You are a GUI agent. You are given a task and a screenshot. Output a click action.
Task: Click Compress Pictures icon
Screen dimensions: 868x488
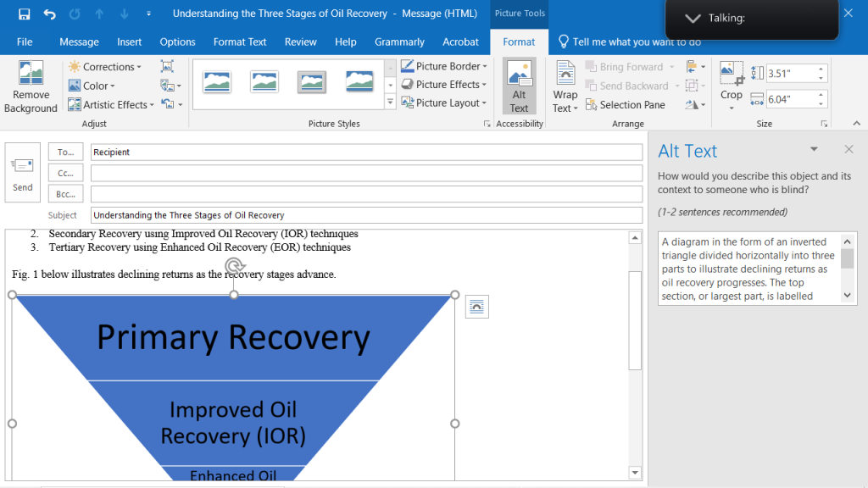click(167, 66)
